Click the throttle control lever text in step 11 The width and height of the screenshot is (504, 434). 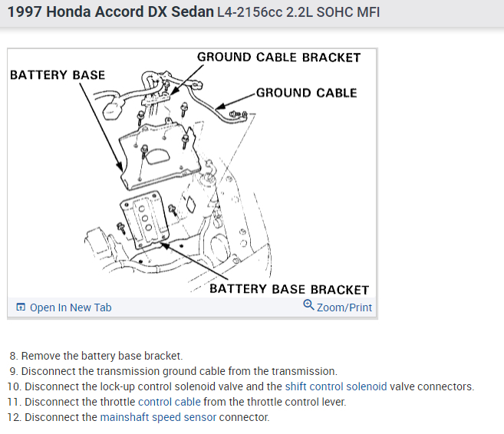point(298,402)
